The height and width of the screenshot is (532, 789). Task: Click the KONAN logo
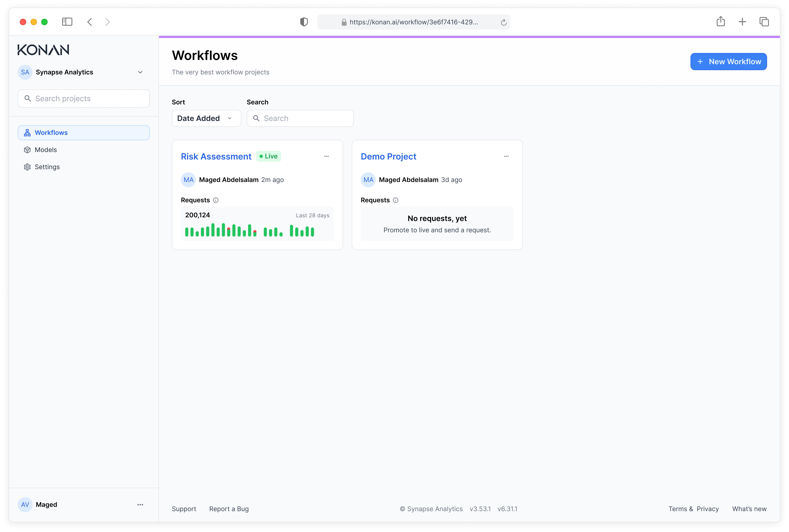(43, 50)
